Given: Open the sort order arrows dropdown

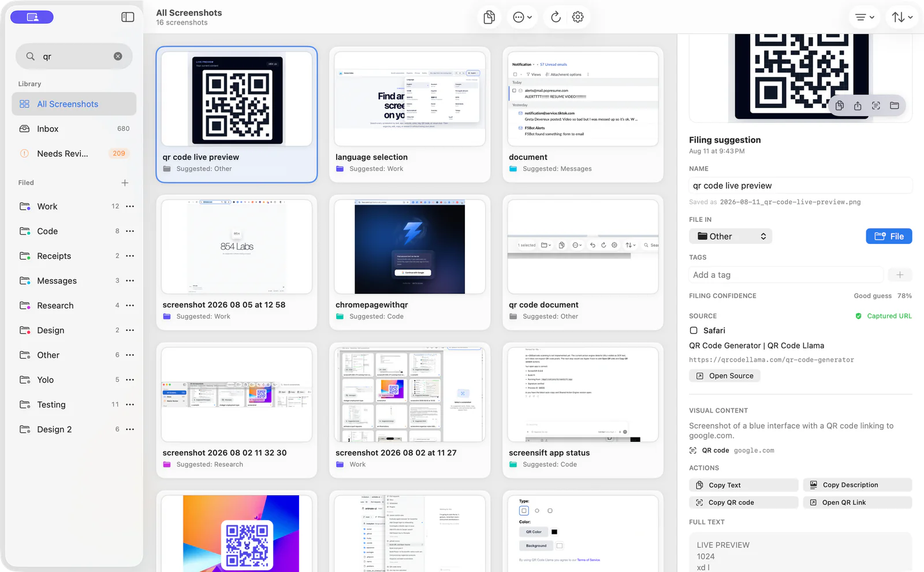Looking at the screenshot, I should point(902,17).
